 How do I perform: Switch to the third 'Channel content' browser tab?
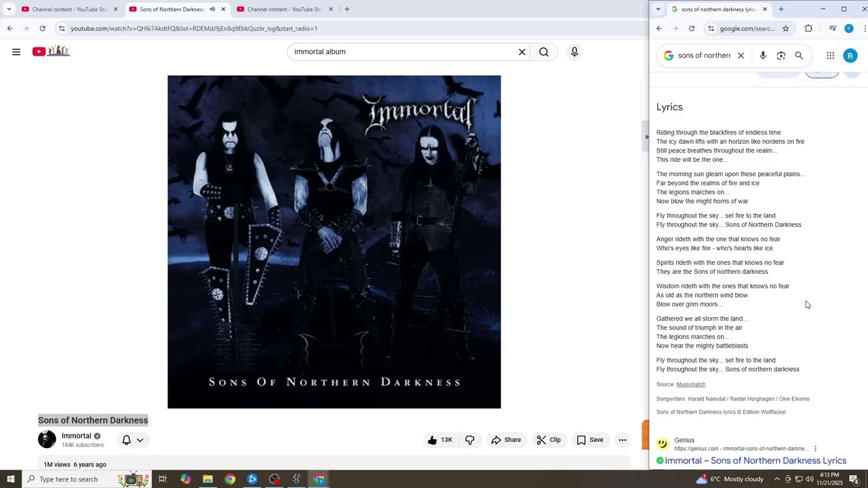point(284,9)
